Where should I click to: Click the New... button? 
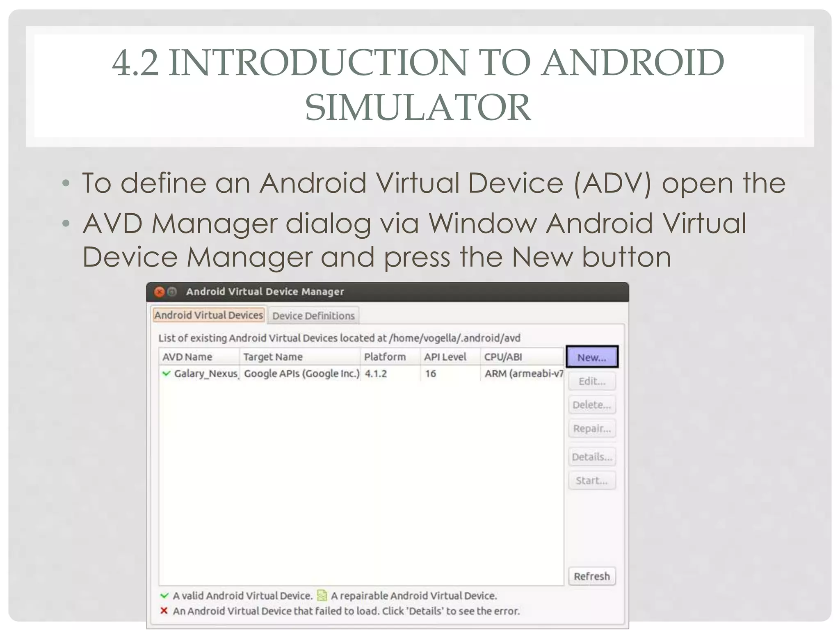(591, 357)
